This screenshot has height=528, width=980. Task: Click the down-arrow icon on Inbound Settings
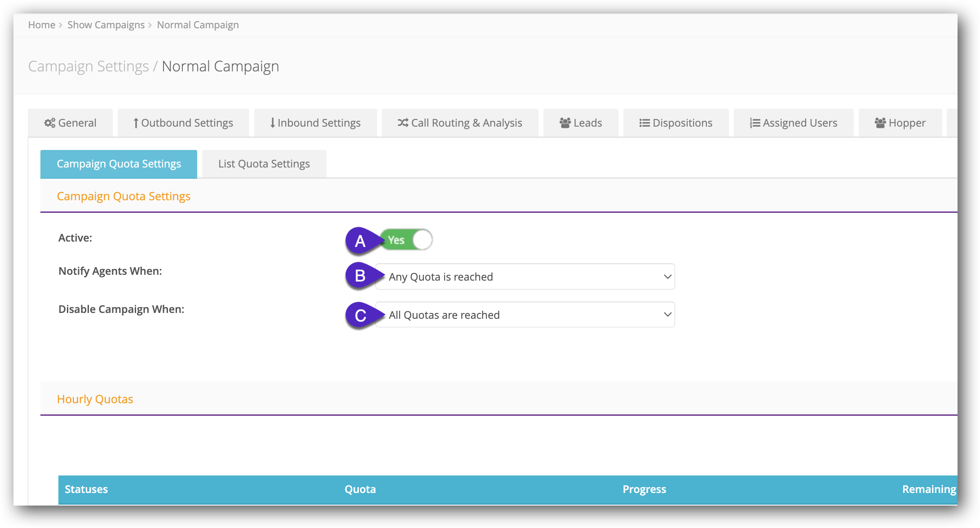tap(272, 123)
